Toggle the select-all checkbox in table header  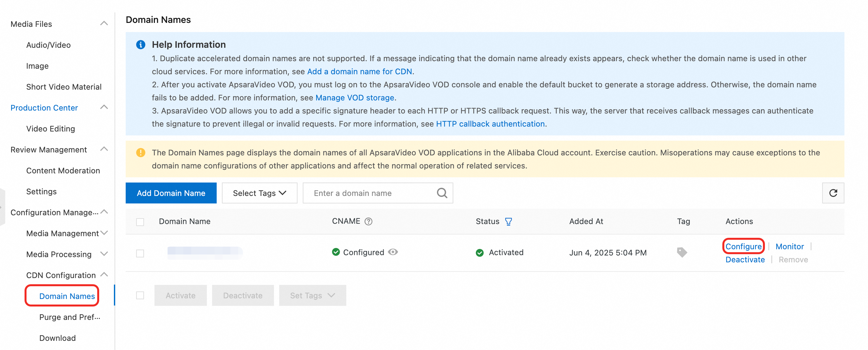click(140, 222)
